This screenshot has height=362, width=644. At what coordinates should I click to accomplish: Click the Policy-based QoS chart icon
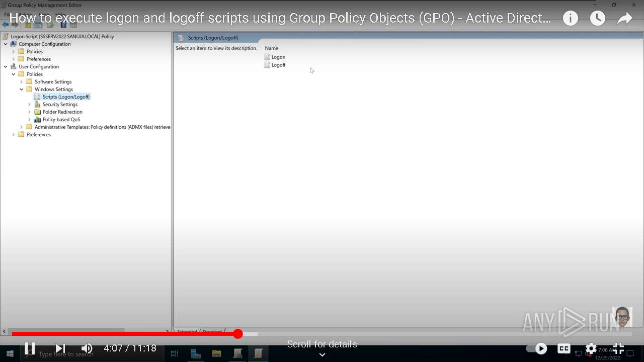(x=37, y=119)
